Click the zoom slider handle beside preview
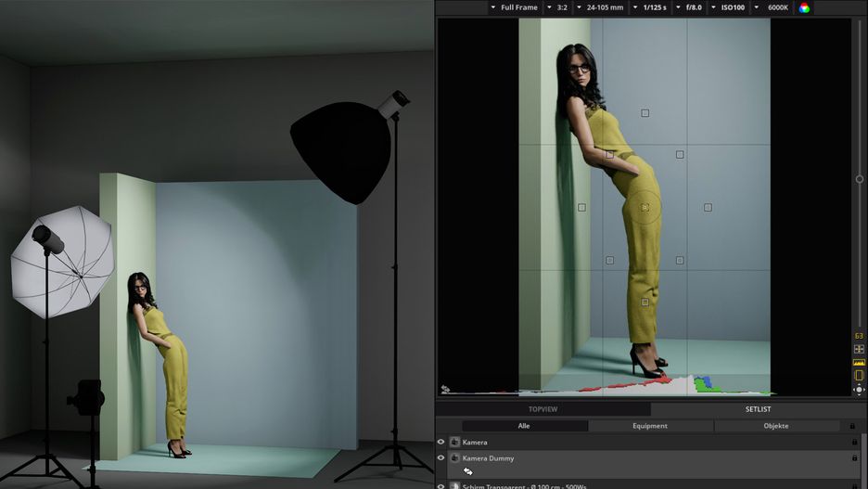This screenshot has width=868, height=489. pos(859,179)
